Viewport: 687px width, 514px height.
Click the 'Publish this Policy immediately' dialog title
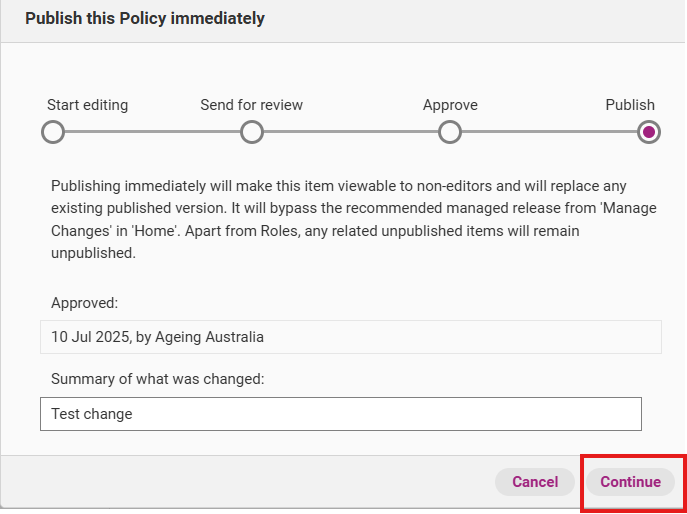click(x=145, y=19)
